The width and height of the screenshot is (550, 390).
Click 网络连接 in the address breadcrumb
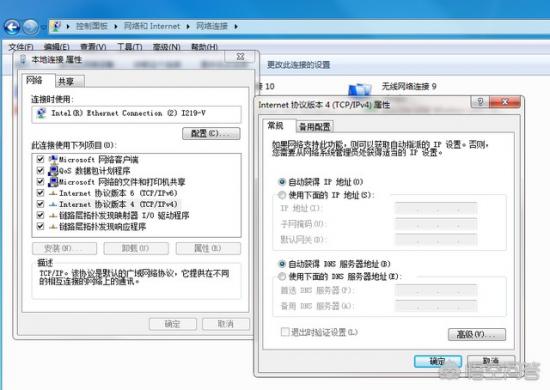pos(212,26)
